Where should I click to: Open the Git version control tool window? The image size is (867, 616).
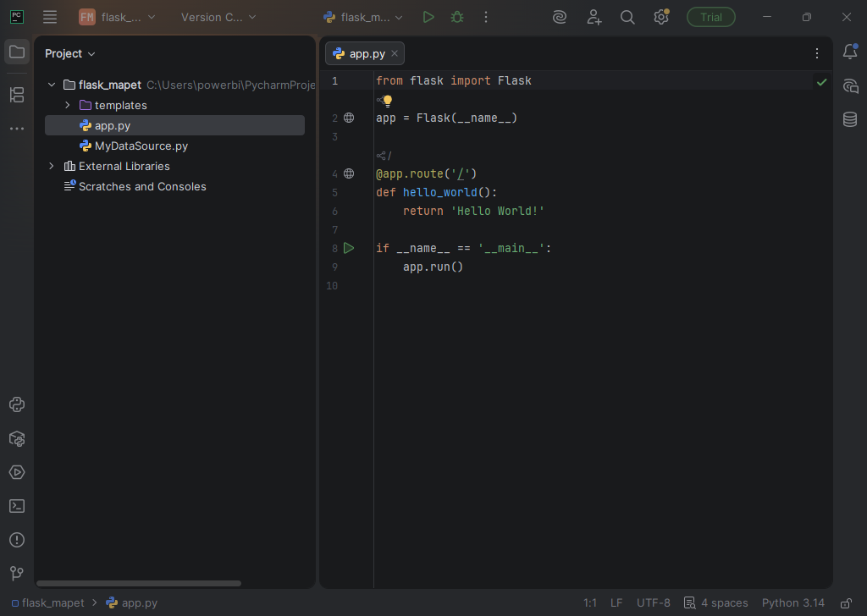(x=17, y=574)
